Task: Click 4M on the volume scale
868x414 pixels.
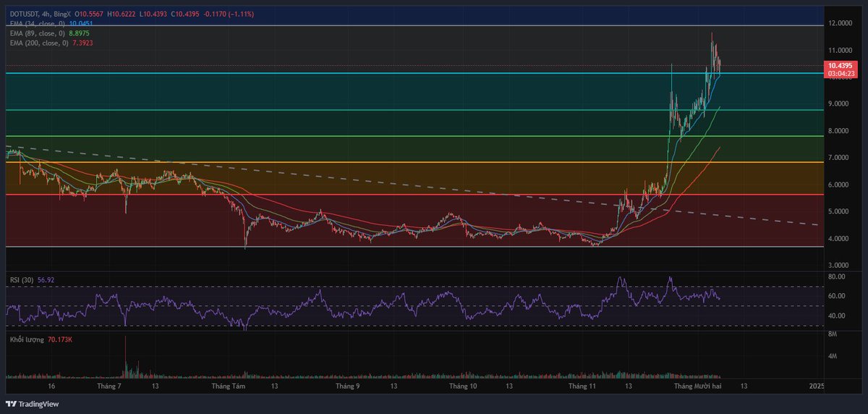Action: tap(833, 356)
